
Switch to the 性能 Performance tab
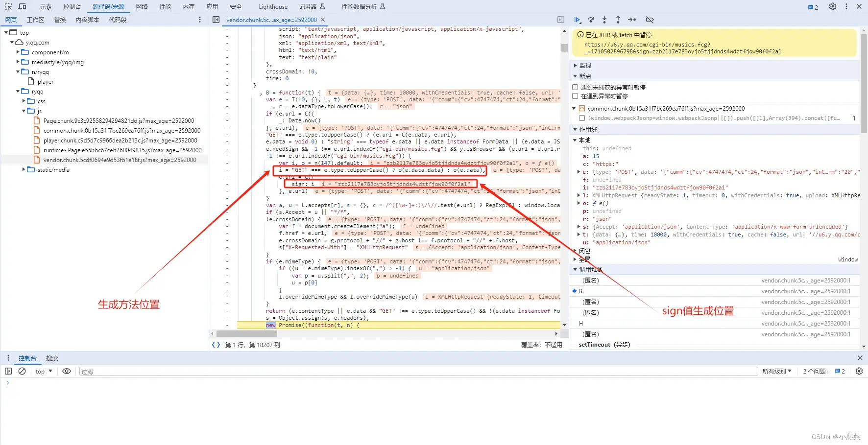165,6
